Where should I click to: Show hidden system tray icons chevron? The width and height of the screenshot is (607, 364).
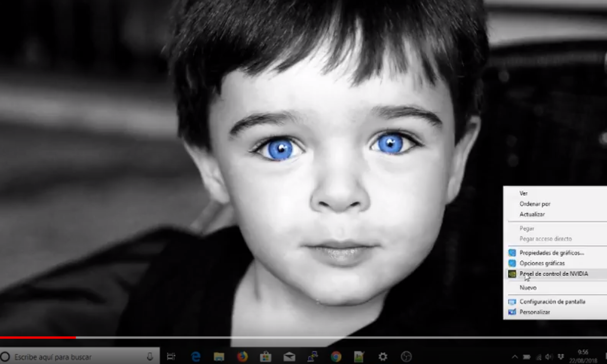click(515, 357)
